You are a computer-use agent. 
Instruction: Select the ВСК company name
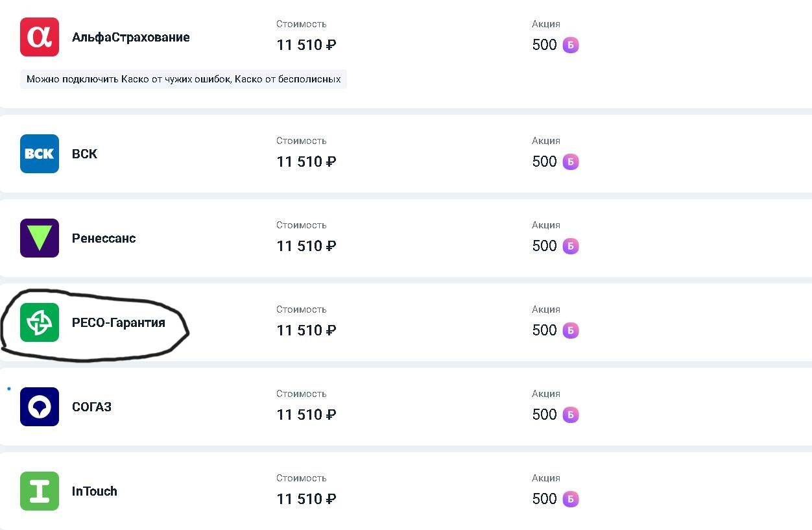pyautogui.click(x=84, y=154)
